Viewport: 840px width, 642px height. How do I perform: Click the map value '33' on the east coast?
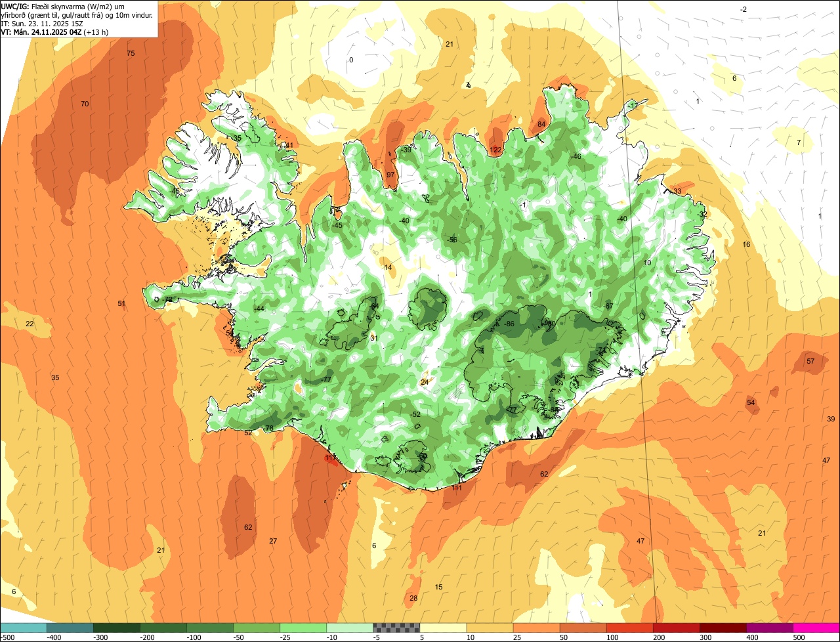[677, 191]
